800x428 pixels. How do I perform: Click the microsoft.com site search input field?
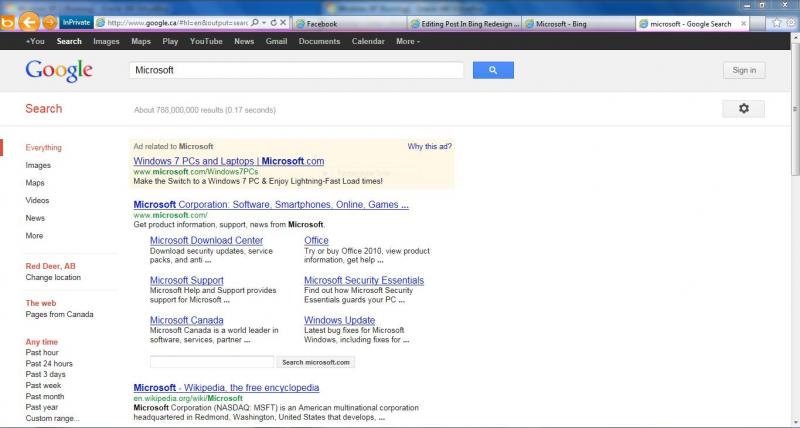(212, 362)
